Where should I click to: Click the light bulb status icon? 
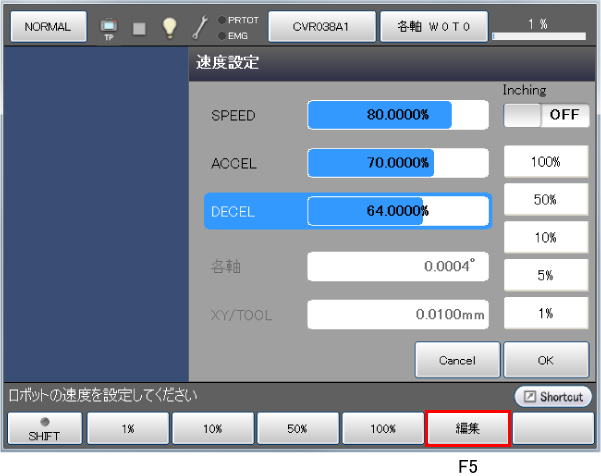(x=169, y=27)
